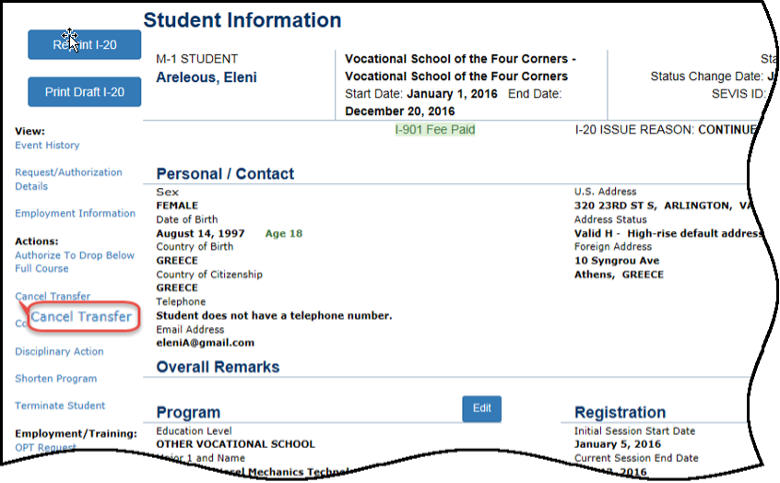The height and width of the screenshot is (483, 780).
Task: Click the Registration section heading
Action: coord(620,412)
